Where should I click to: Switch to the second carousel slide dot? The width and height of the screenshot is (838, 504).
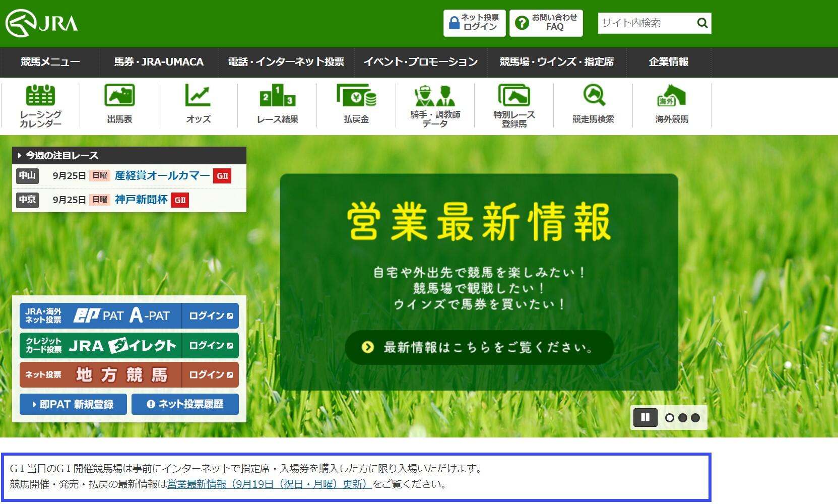(683, 418)
